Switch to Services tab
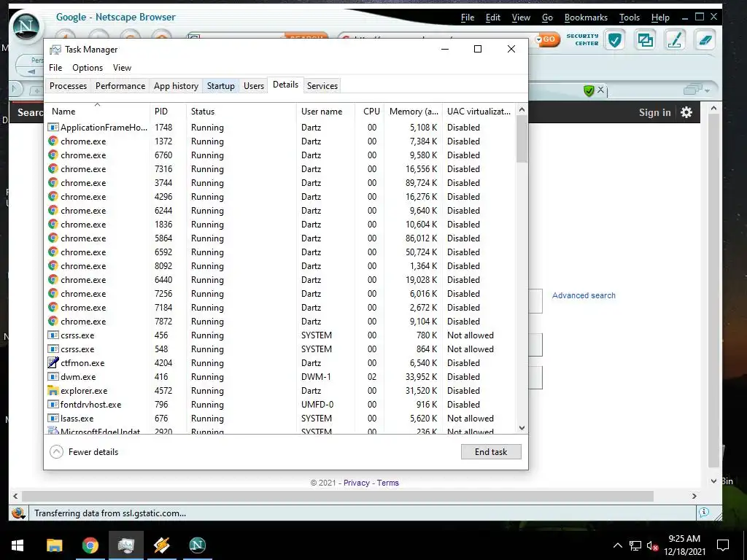Screen dimensions: 747x560 click(x=322, y=86)
